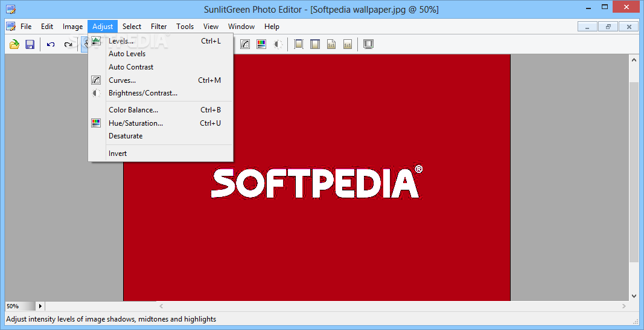
Task: Choose Brightness/Contrast... menu entry
Action: (161, 94)
